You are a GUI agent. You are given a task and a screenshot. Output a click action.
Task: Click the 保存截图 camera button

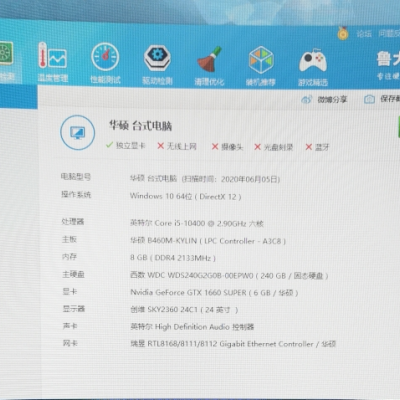[382, 99]
